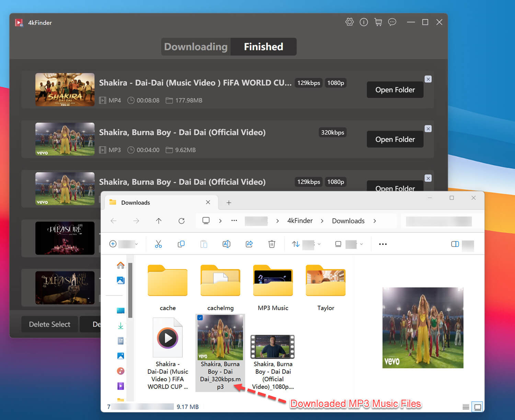
Task: Rename the selected file
Action: coord(227,244)
